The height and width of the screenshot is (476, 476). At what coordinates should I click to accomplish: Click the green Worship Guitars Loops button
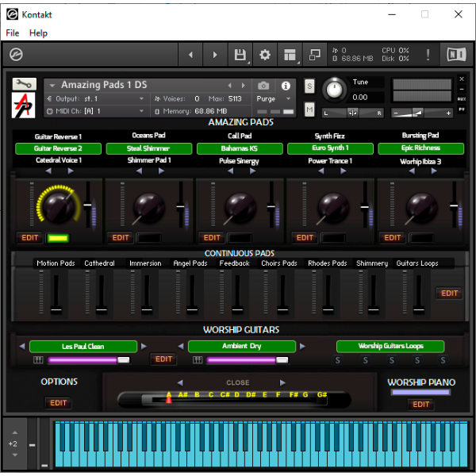pyautogui.click(x=390, y=346)
